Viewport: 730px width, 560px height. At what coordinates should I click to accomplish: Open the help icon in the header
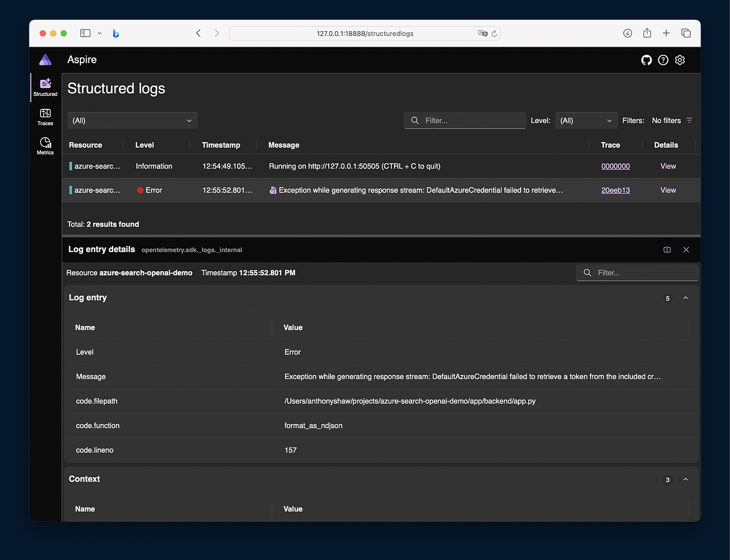tap(663, 60)
